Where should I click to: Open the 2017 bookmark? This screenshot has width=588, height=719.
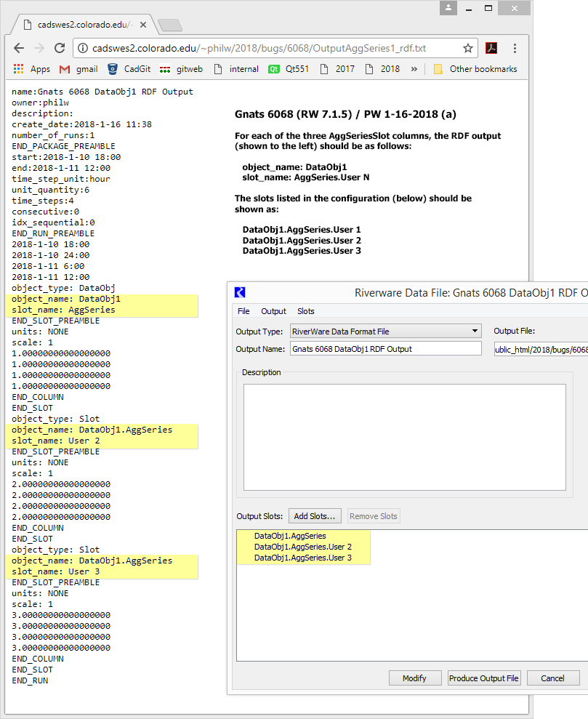pyautogui.click(x=337, y=69)
